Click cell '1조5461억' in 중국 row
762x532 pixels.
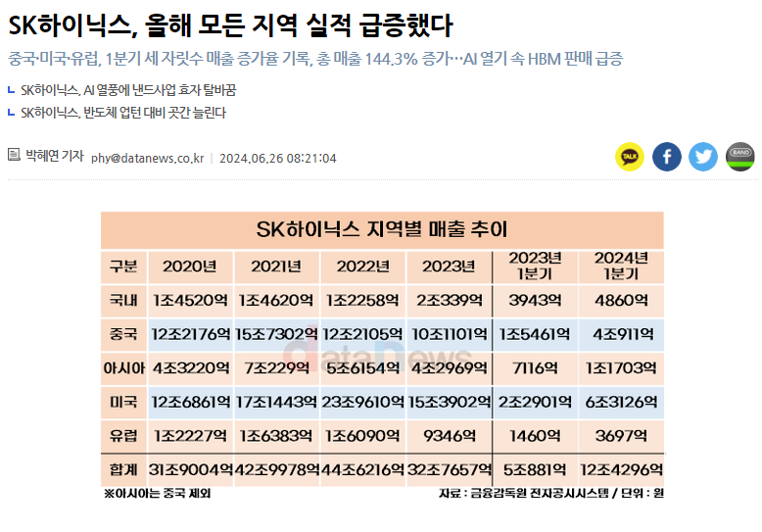[x=535, y=334]
